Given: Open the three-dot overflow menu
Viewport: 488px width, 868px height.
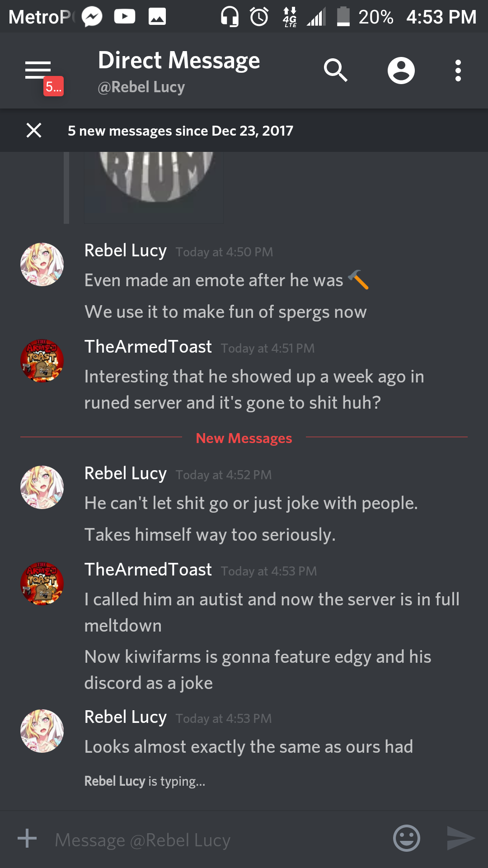Looking at the screenshot, I should coord(458,71).
